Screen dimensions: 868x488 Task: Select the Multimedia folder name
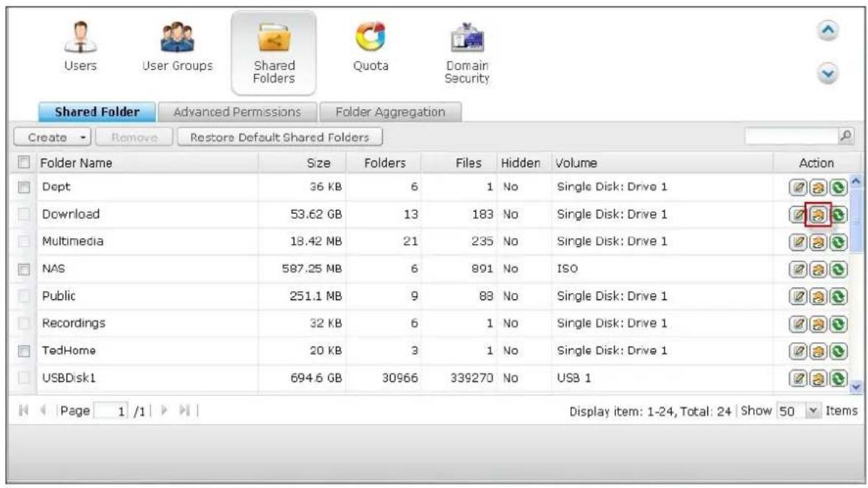pos(72,242)
